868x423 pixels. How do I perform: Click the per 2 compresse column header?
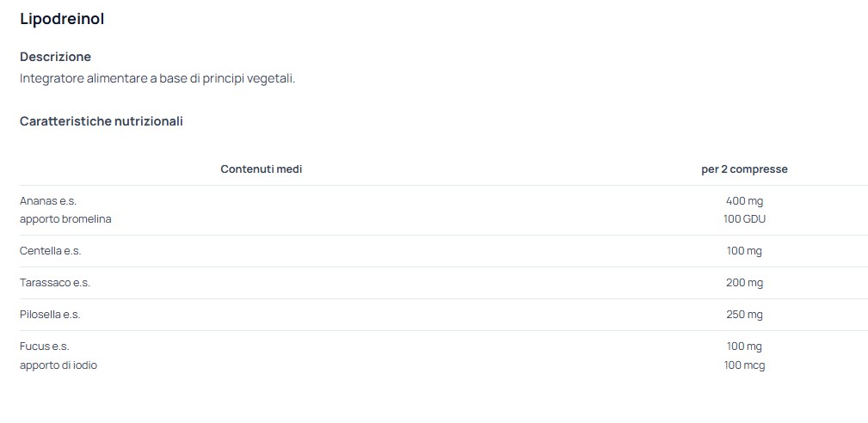pyautogui.click(x=745, y=169)
